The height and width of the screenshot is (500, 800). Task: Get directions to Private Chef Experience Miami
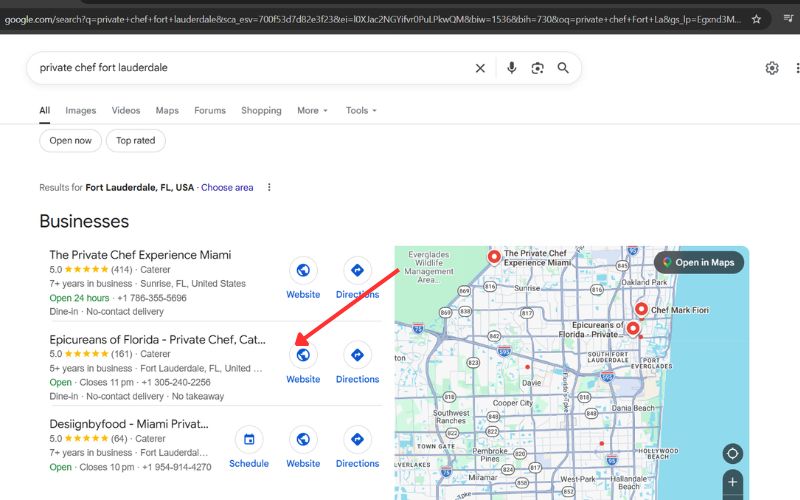click(357, 270)
